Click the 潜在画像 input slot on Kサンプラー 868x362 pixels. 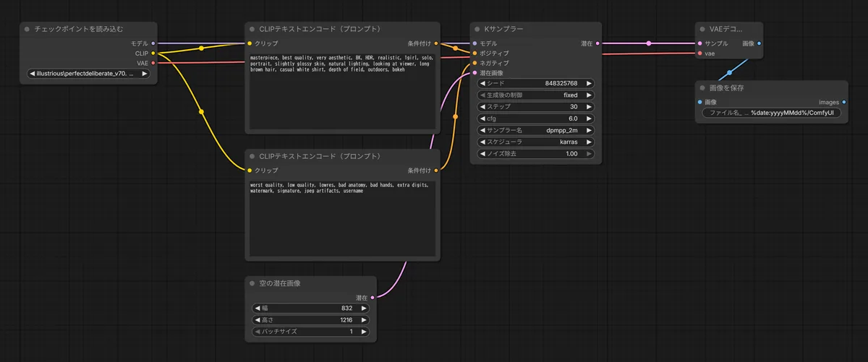(475, 73)
